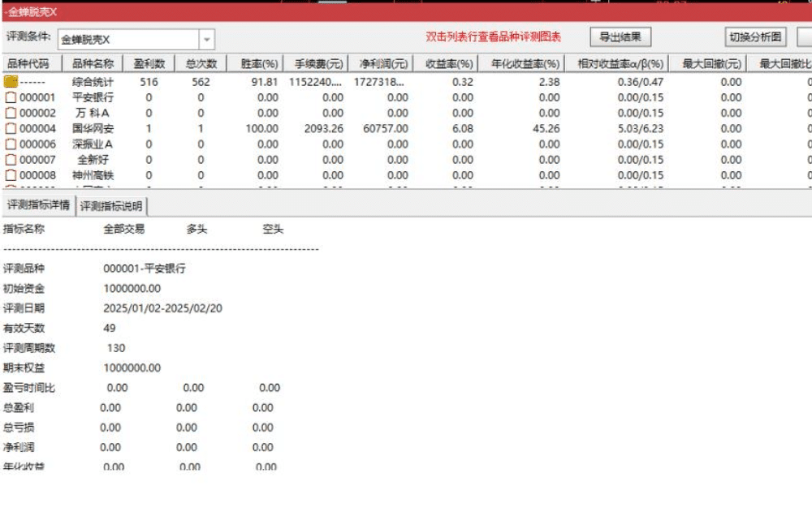Click the yellow folder icon of 综合统计 row
The image size is (812, 516).
coord(11,81)
